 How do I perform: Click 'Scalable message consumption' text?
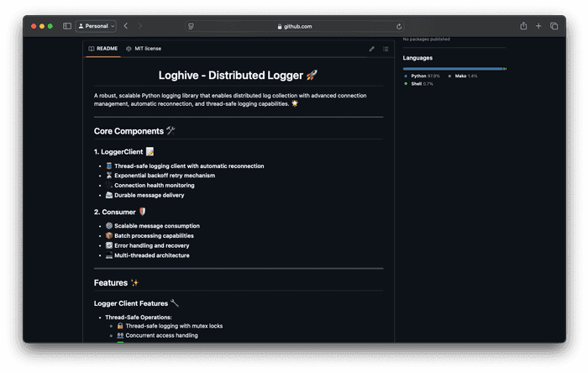[157, 226]
